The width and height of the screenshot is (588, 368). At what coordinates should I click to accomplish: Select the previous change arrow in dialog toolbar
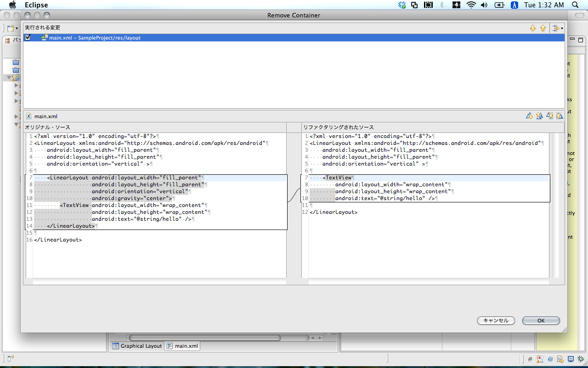tap(543, 28)
